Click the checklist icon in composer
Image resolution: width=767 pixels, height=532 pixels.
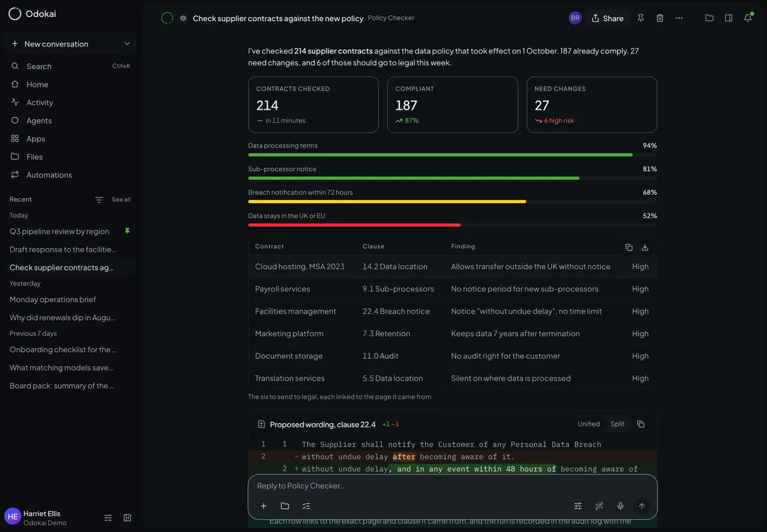pos(306,506)
